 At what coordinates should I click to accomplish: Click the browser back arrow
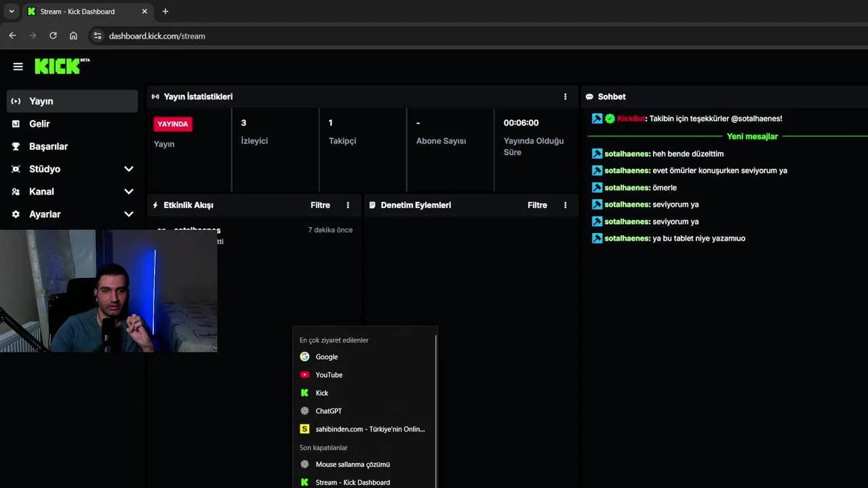(x=12, y=36)
